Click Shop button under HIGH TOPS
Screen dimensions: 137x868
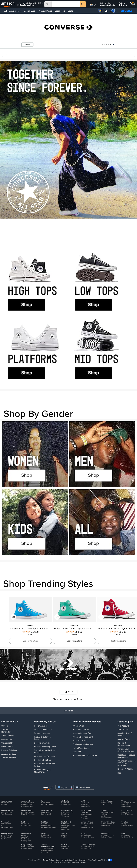coord(27,304)
